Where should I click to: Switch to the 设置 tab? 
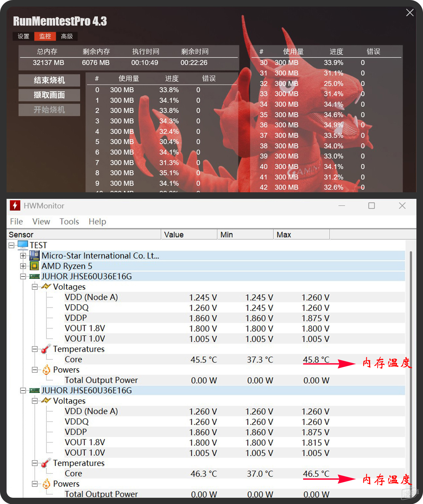[x=24, y=36]
